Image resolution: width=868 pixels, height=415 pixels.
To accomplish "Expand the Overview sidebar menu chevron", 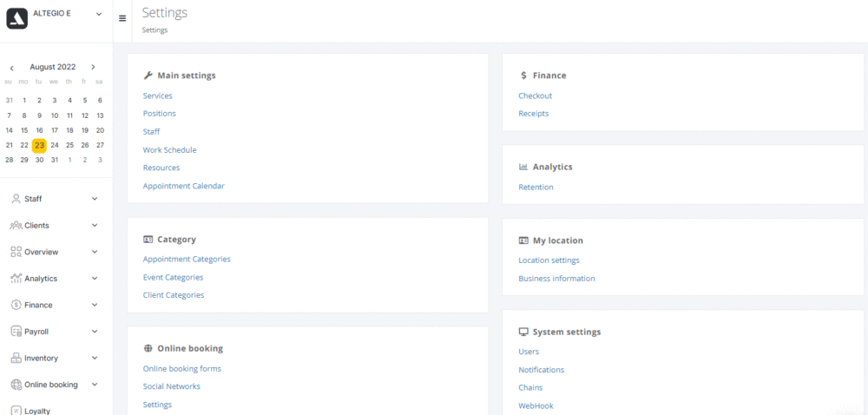I will click(95, 252).
